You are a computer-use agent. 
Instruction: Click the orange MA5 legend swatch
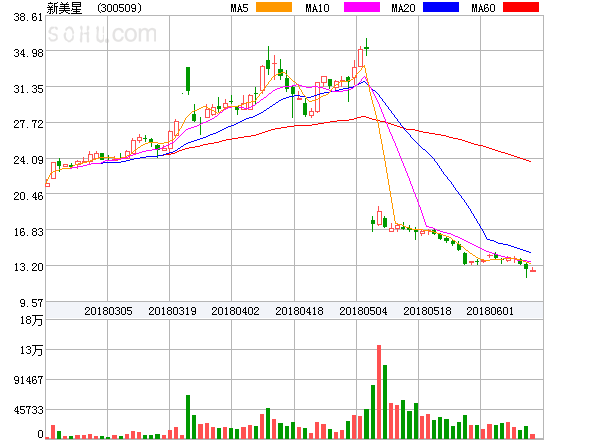pos(274,7)
